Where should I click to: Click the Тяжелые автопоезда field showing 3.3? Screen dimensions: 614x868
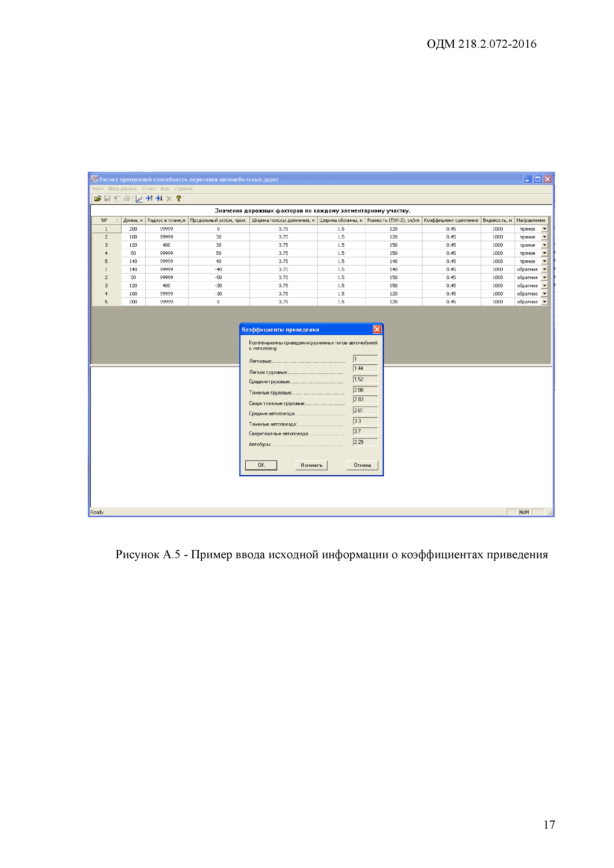(x=365, y=421)
